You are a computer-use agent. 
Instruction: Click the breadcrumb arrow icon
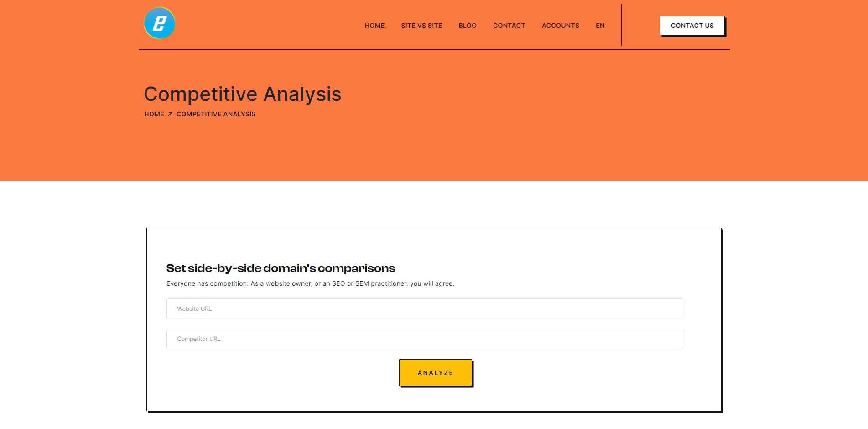point(170,114)
